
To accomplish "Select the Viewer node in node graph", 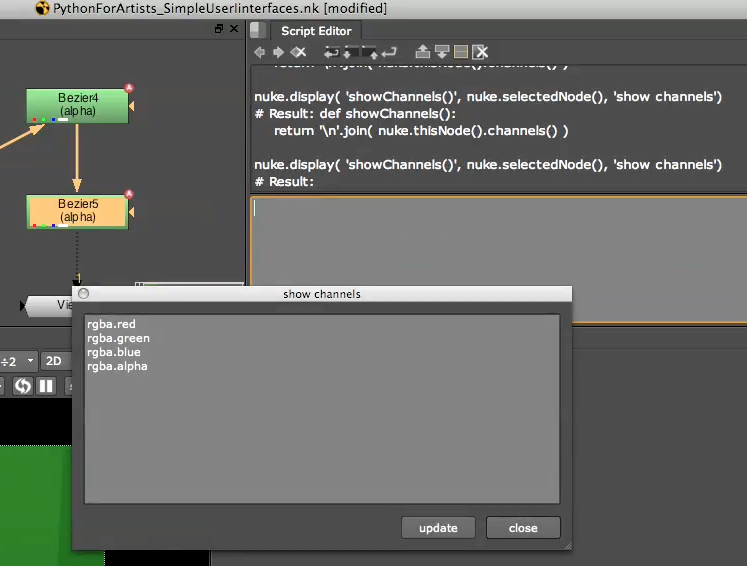I will click(48, 305).
